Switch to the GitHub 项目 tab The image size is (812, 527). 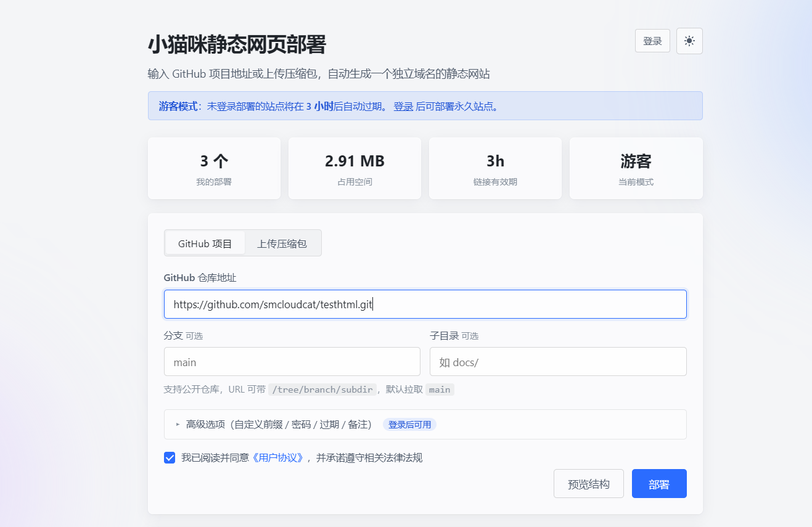(205, 243)
